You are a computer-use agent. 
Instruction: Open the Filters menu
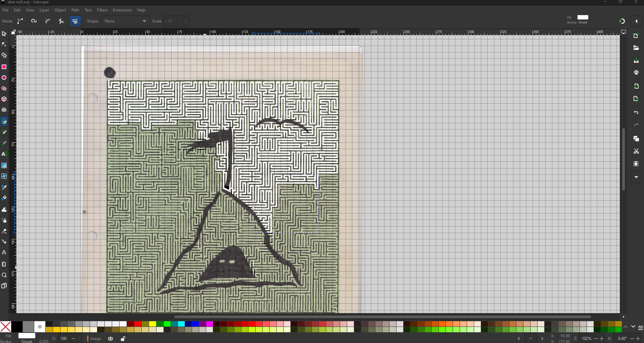pyautogui.click(x=102, y=10)
